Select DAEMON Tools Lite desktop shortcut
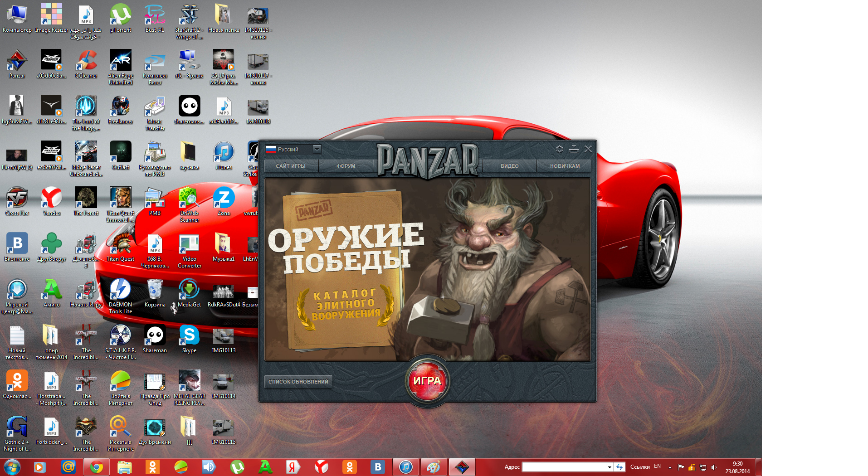The width and height of the screenshot is (868, 476). pos(121,296)
